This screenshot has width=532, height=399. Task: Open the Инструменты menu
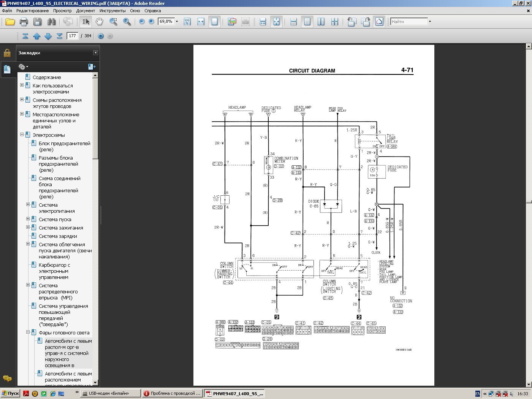tap(112, 11)
